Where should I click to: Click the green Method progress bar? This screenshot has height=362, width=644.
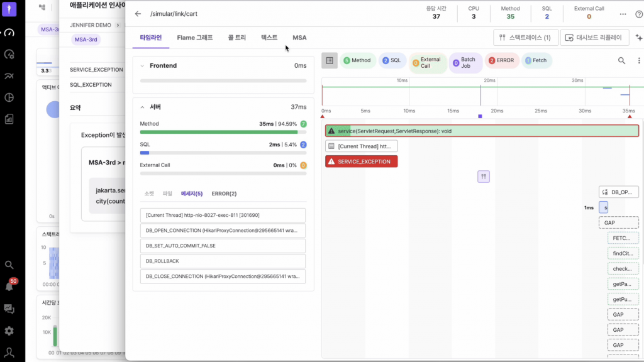coord(219,132)
